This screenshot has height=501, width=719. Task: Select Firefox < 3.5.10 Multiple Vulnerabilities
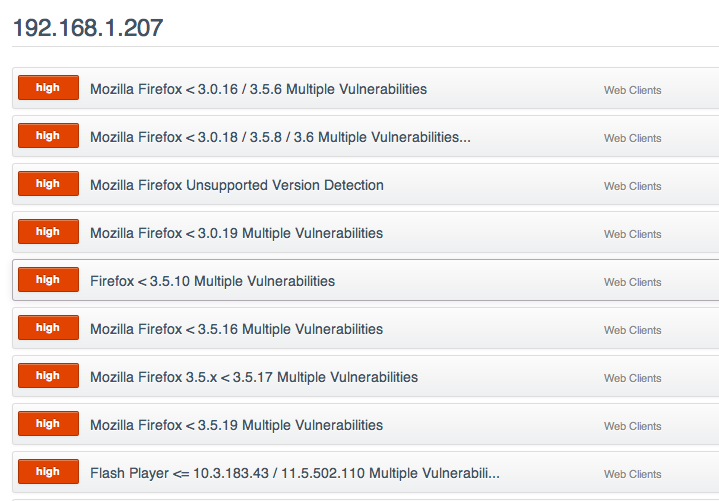[x=365, y=281]
